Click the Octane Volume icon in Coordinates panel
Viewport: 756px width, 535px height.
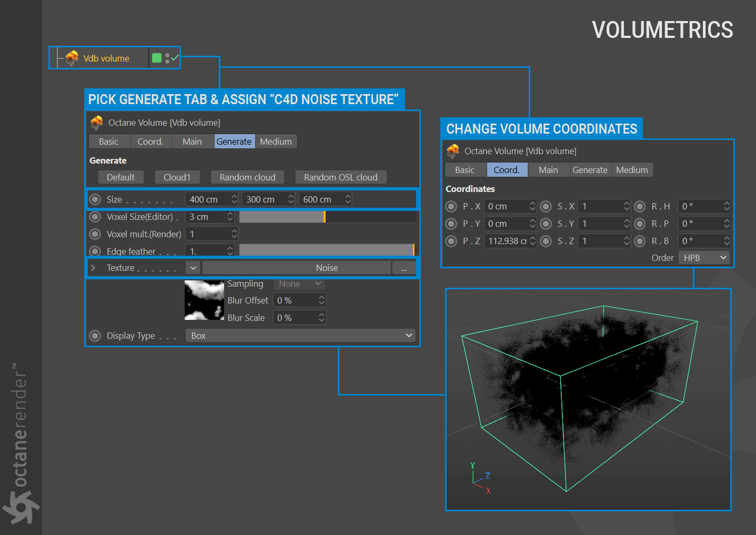point(453,152)
